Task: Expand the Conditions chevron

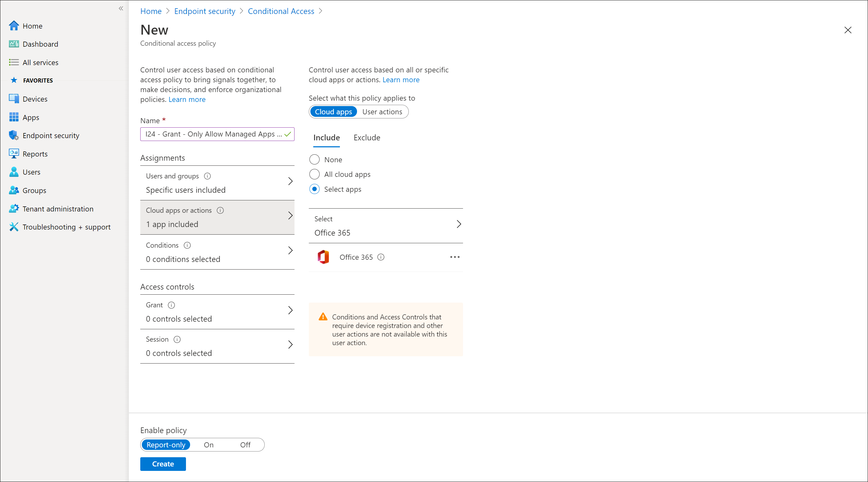Action: click(290, 251)
